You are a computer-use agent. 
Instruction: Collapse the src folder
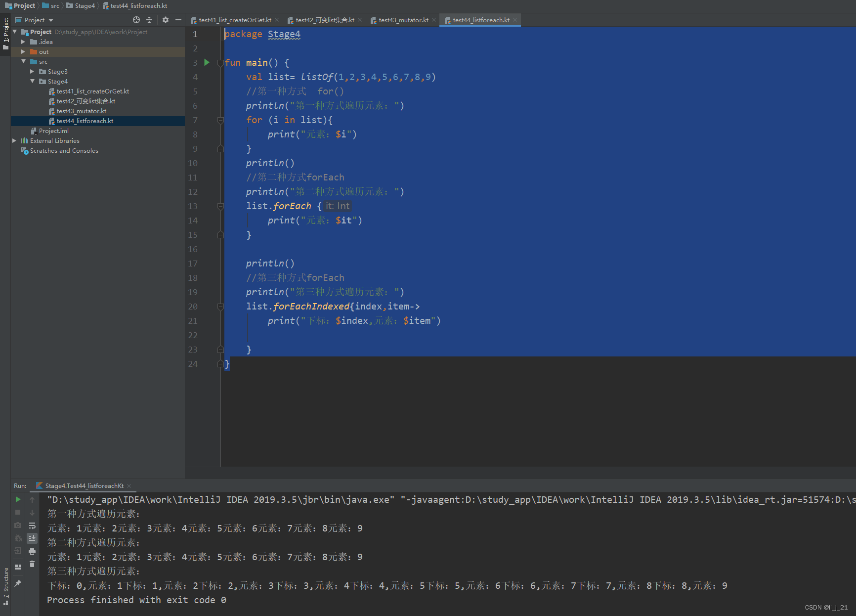pos(23,62)
